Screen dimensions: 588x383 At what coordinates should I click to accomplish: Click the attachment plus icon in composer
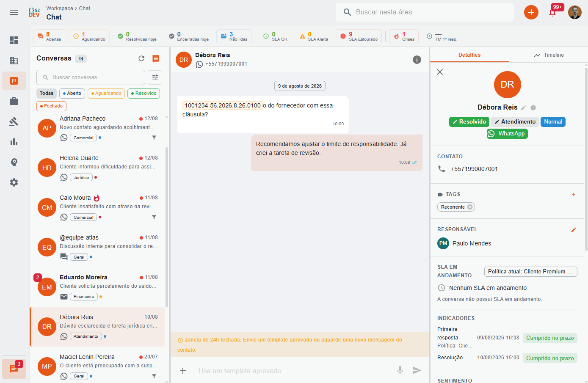click(x=183, y=371)
